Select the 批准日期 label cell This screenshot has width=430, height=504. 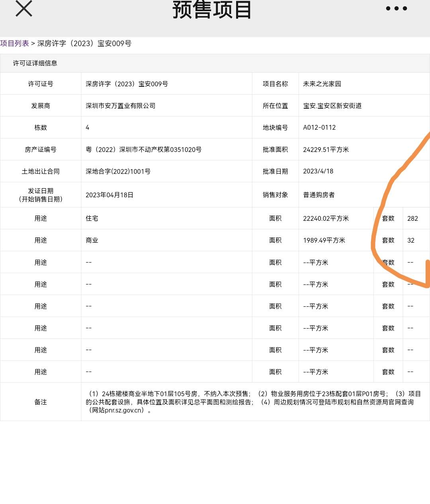point(275,171)
